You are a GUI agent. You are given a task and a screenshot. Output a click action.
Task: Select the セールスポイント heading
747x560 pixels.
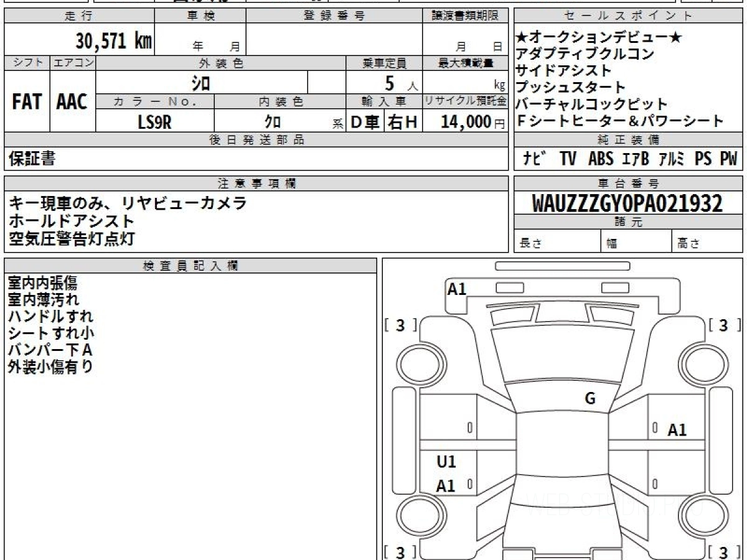tap(628, 16)
